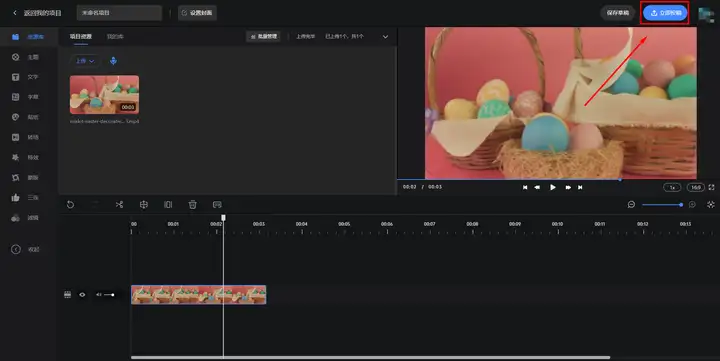Delete the selected clip with the trash icon
Image resolution: width=720 pixels, height=361 pixels.
pyautogui.click(x=193, y=205)
